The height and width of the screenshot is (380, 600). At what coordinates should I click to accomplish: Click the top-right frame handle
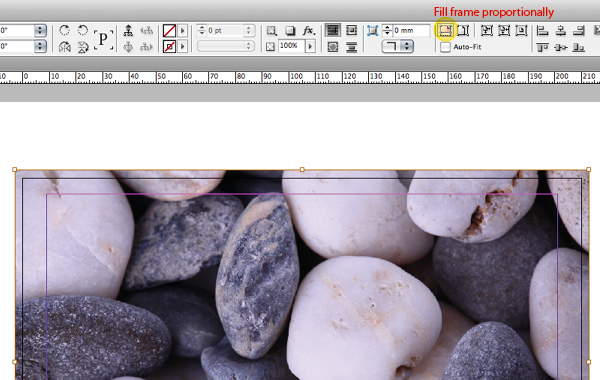(x=589, y=169)
